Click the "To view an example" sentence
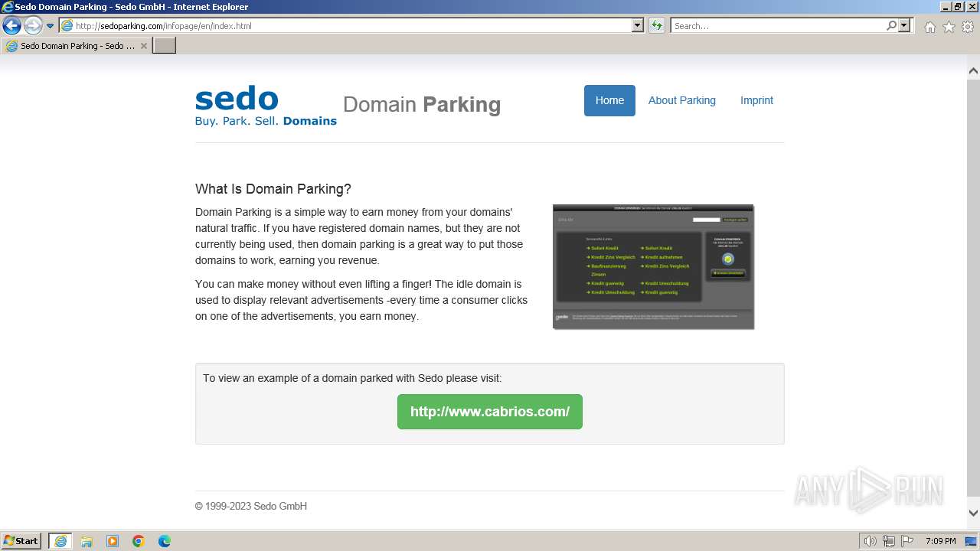 coord(352,378)
